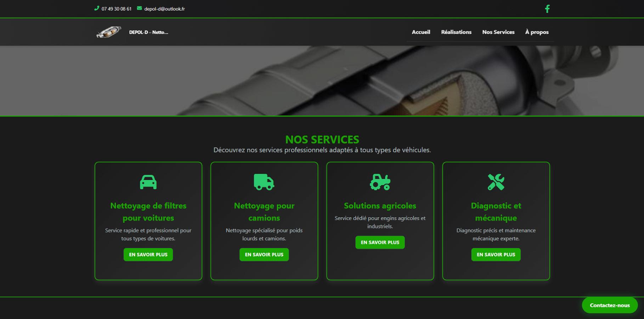The height and width of the screenshot is (319, 644).
Task: Click the DEPOL-D catalytic converter logo
Action: click(x=109, y=32)
